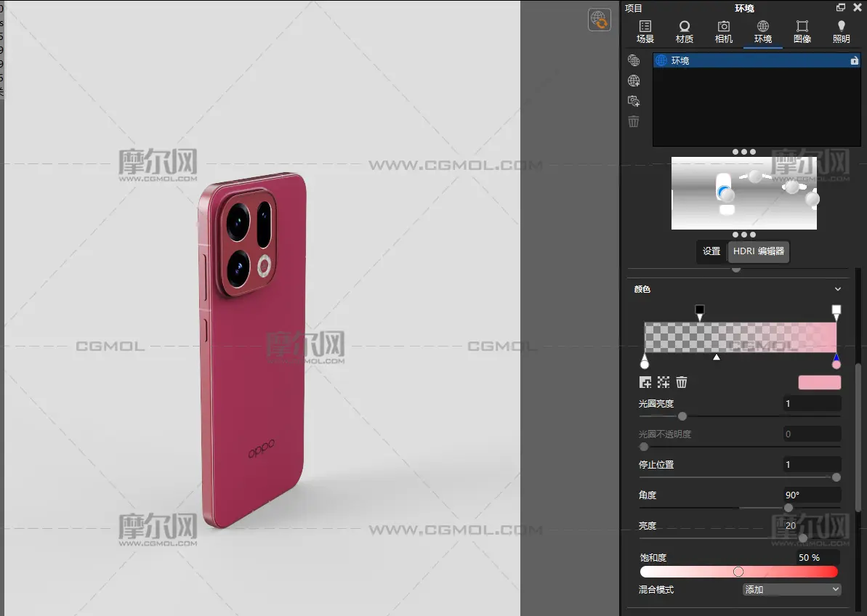Image resolution: width=867 pixels, height=616 pixels.
Task: Delete the selected gradient stop
Action: pyautogui.click(x=682, y=382)
